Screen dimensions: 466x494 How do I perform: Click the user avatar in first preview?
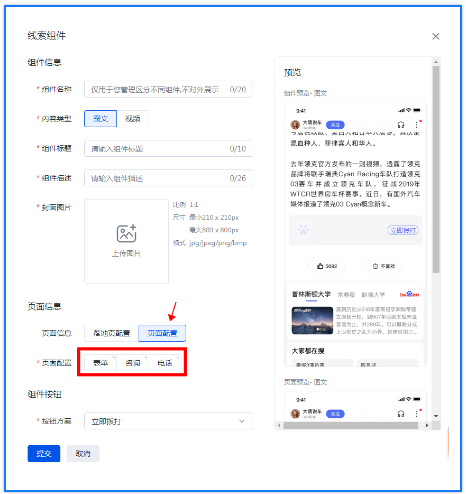295,125
